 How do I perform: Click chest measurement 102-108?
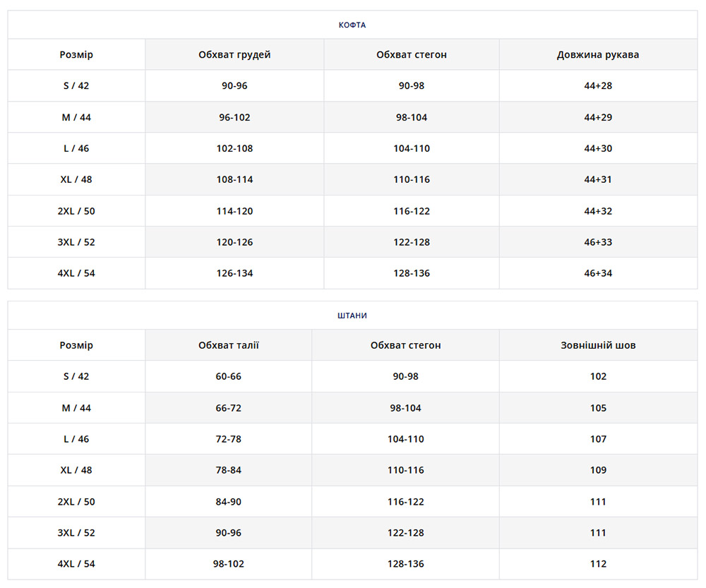234,148
